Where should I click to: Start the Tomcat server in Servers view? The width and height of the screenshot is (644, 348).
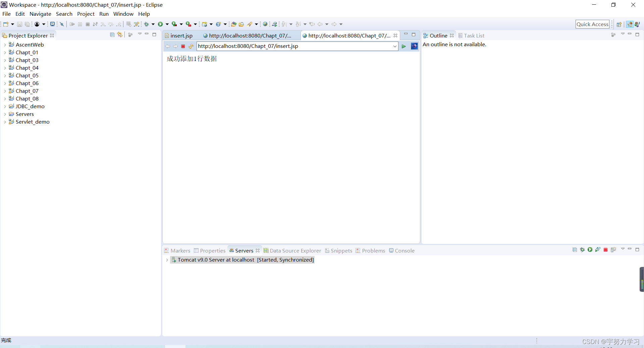click(590, 250)
